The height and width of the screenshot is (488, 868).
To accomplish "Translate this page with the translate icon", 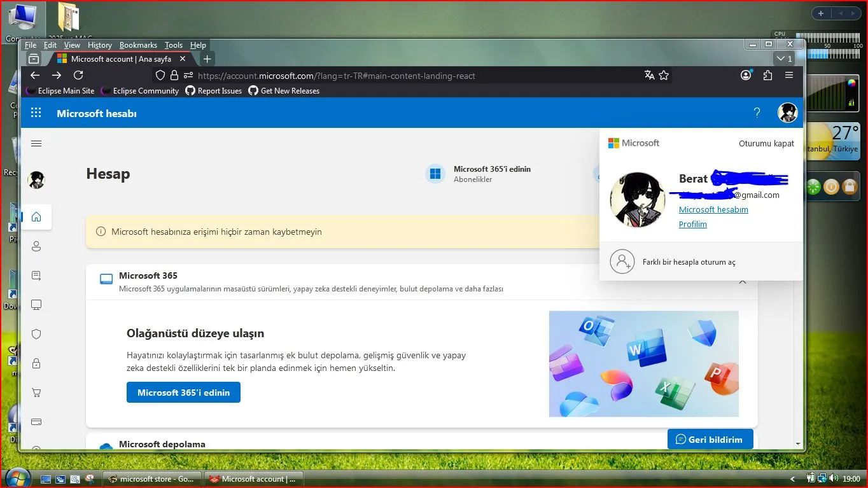I will pos(649,75).
